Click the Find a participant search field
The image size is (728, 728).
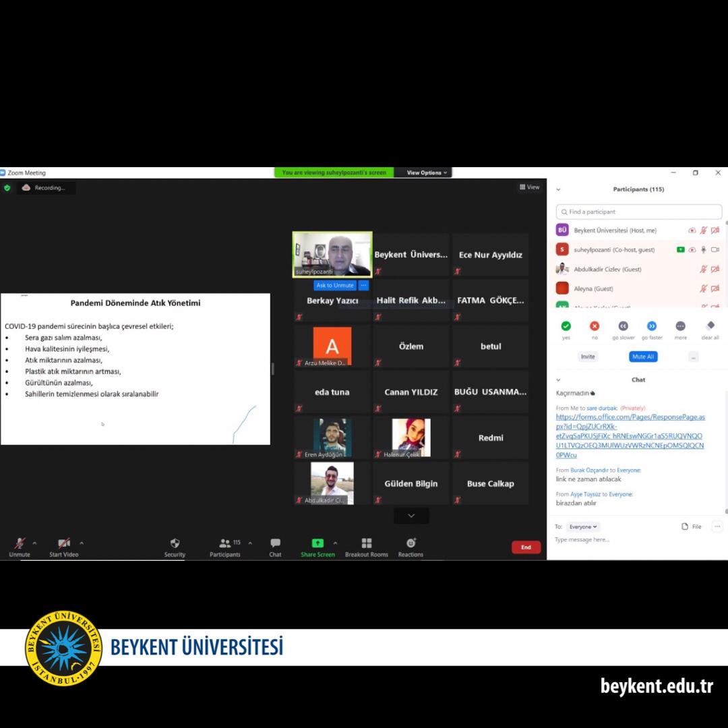coord(639,212)
